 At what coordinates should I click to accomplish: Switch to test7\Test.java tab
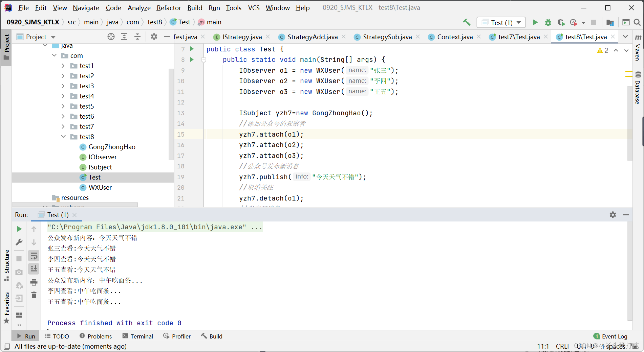pos(519,37)
